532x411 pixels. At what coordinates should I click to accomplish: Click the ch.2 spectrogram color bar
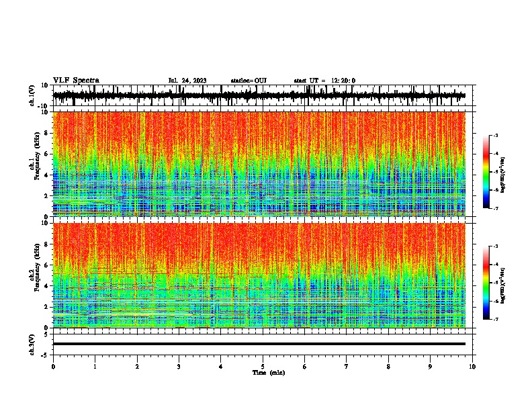click(486, 283)
